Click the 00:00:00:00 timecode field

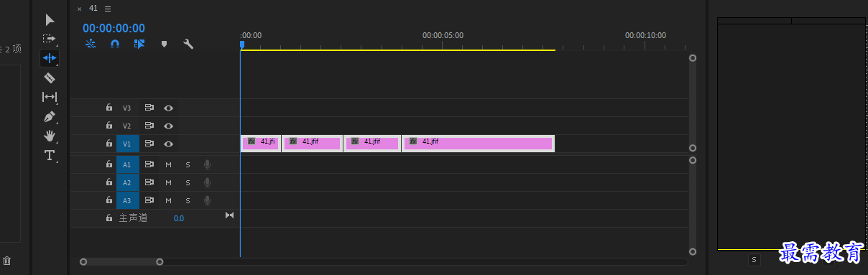tap(114, 28)
